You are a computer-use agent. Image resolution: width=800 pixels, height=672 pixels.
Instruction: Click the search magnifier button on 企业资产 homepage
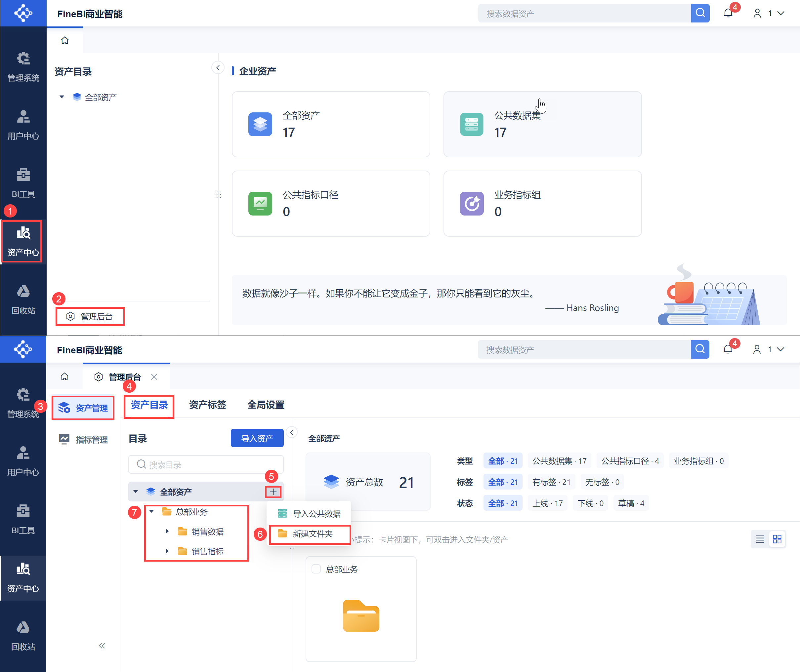point(700,13)
